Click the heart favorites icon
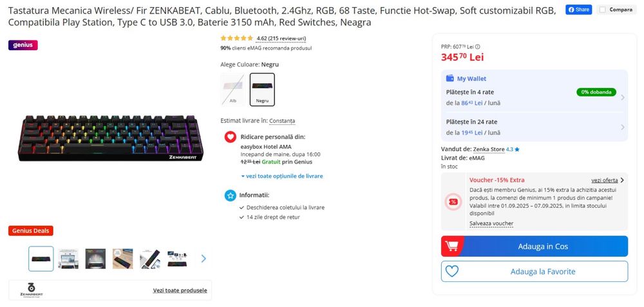644x307 pixels. [451, 271]
